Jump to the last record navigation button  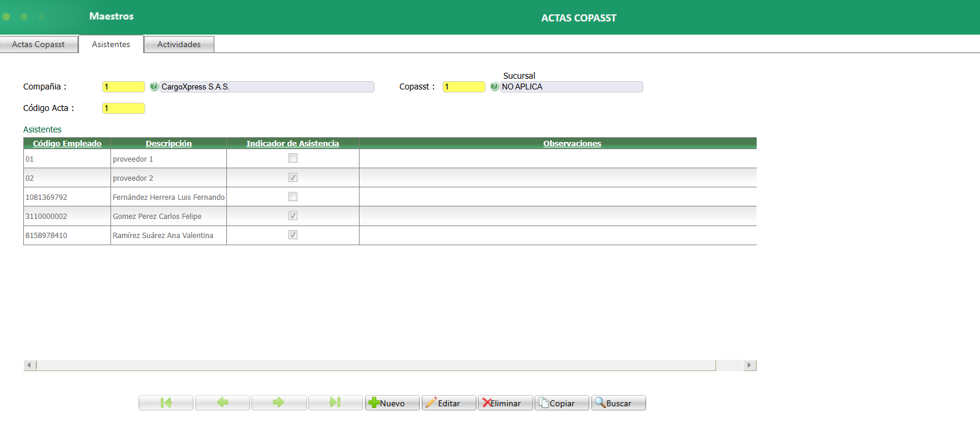[335, 403]
